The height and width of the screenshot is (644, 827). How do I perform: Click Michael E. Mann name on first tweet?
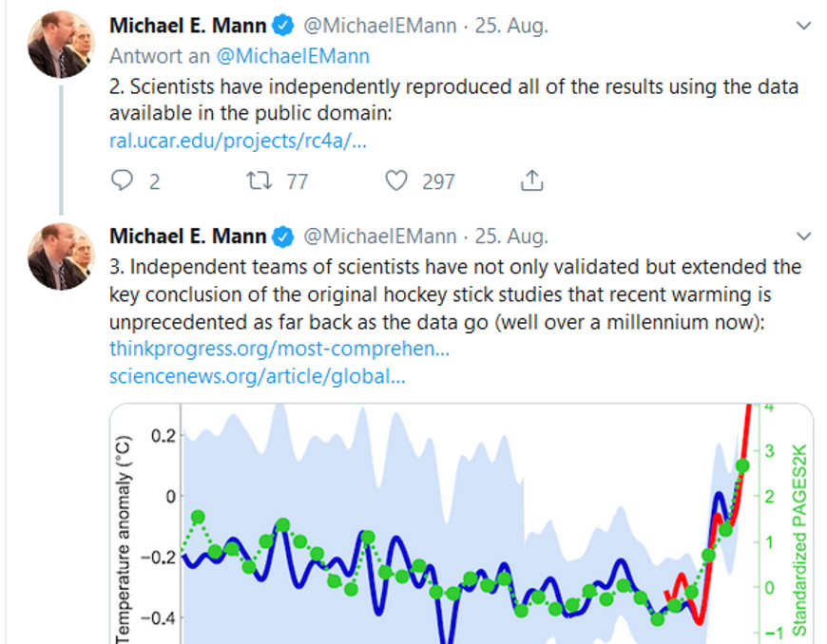tap(188, 26)
